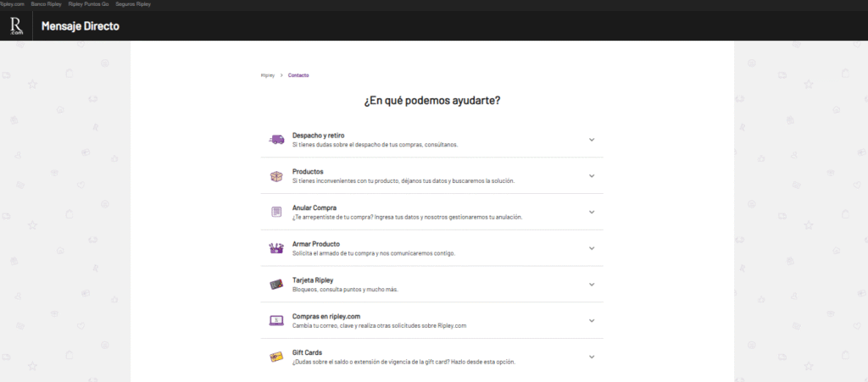Expand the Anular Compra chevron
Viewport: 868px width, 382px height.
pyautogui.click(x=592, y=213)
